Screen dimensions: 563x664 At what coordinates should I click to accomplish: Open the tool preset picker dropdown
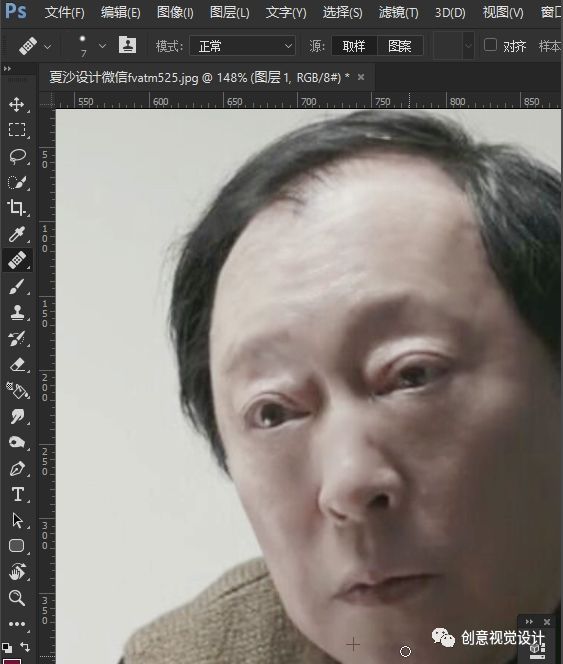pos(48,46)
